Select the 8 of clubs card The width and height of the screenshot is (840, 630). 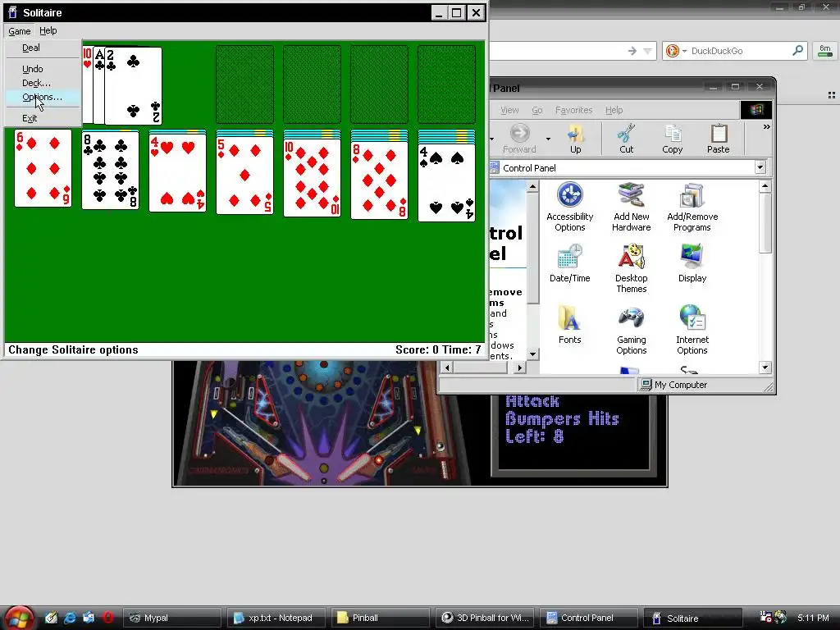(x=111, y=171)
